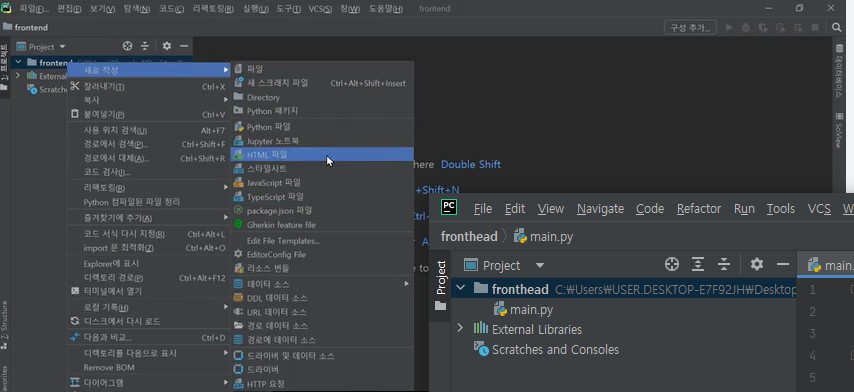Viewport: 854px width, 392px height.
Task: Click the DDL 데이터 소스 icon
Action: [238, 298]
